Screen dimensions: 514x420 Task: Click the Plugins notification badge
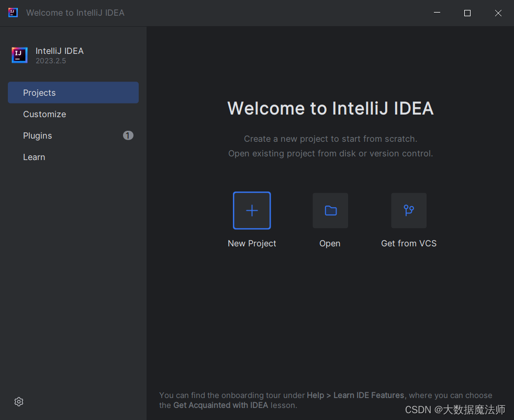(128, 135)
